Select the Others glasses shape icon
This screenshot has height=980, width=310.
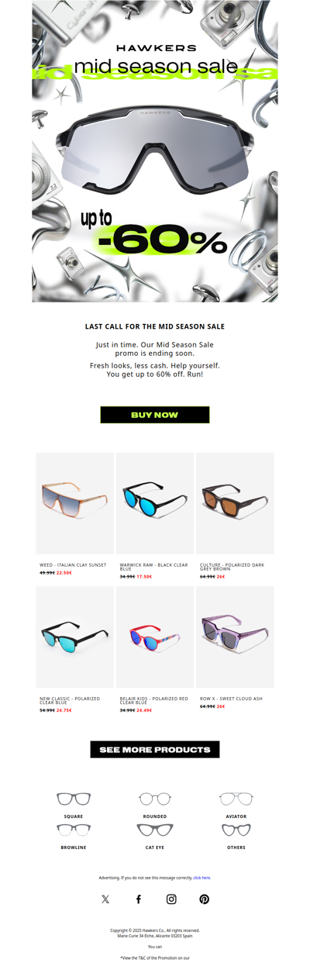(236, 830)
